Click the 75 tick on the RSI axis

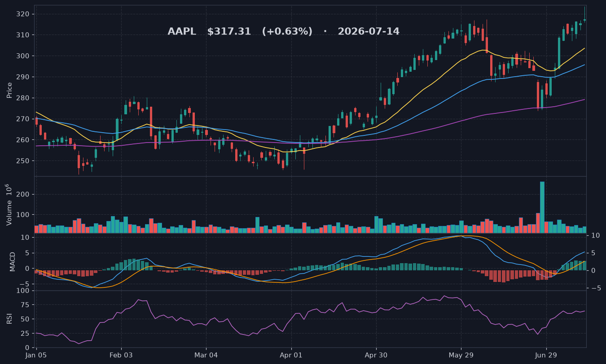(x=25, y=305)
